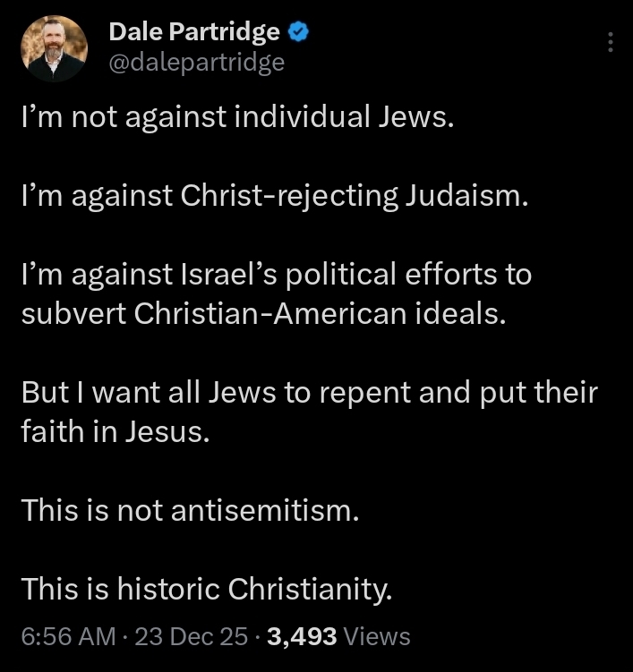Screen dimensions: 633x672
Task: Open Dale Partridge's profile picture
Action: tap(54, 49)
